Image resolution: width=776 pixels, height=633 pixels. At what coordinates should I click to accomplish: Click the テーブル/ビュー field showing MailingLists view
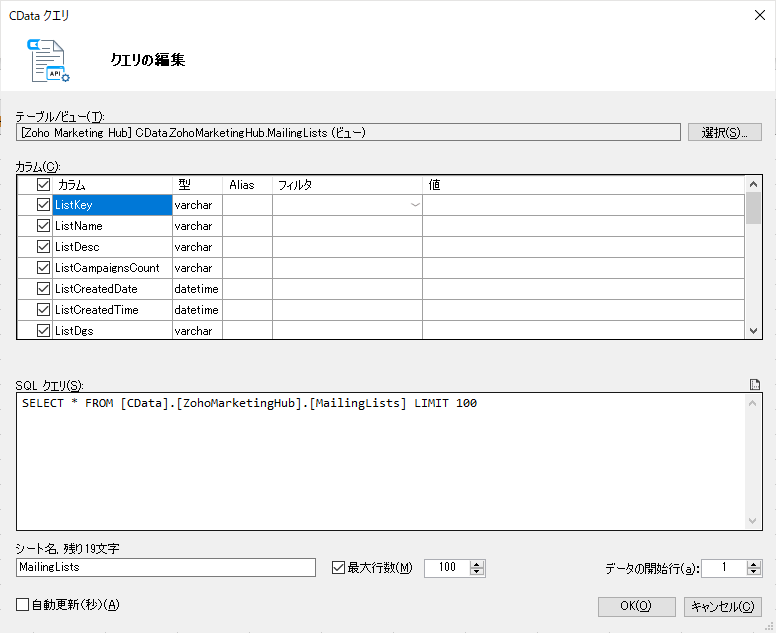[x=348, y=133]
